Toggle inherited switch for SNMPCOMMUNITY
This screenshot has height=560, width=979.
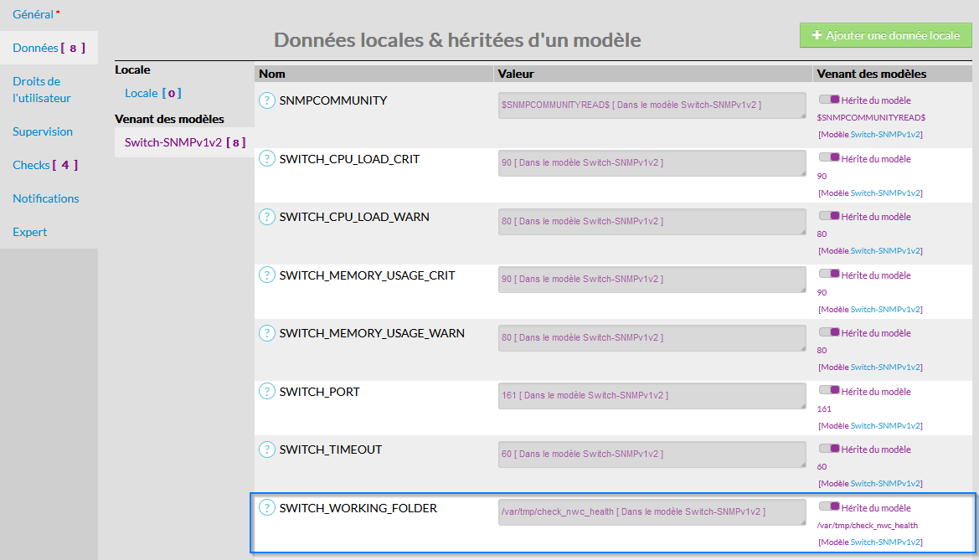coord(829,100)
